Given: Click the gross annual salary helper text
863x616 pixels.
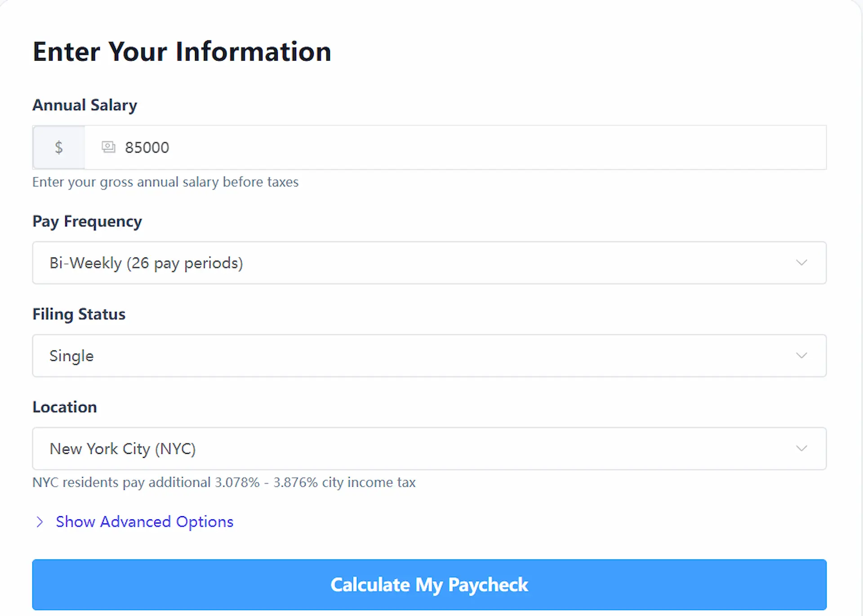Looking at the screenshot, I should (x=165, y=182).
